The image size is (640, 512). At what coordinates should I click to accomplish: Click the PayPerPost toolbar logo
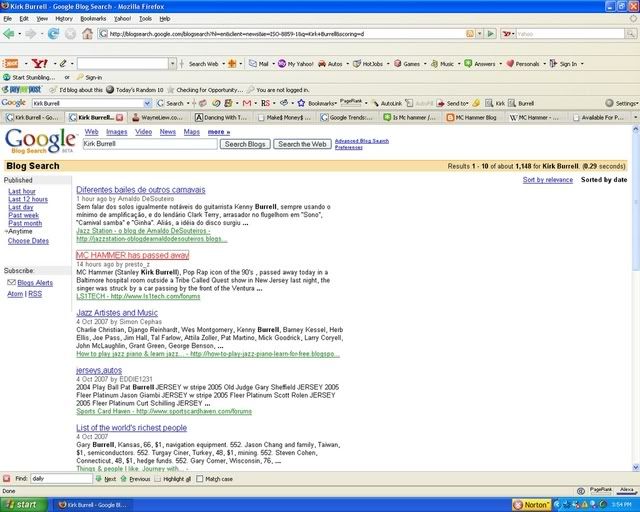pyautogui.click(x=22, y=90)
